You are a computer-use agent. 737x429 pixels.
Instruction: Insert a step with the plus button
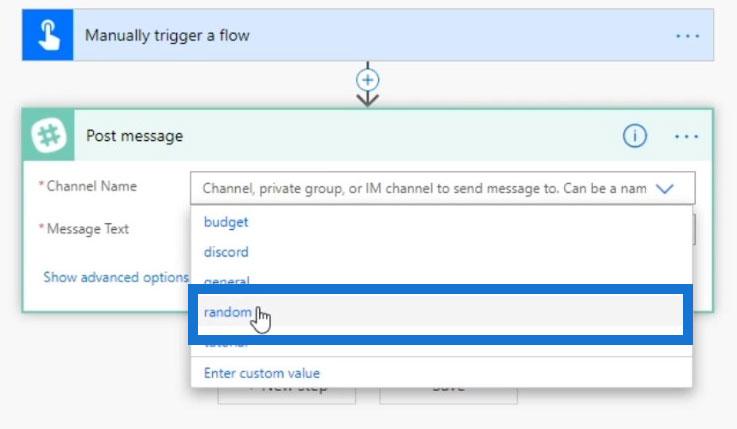368,80
